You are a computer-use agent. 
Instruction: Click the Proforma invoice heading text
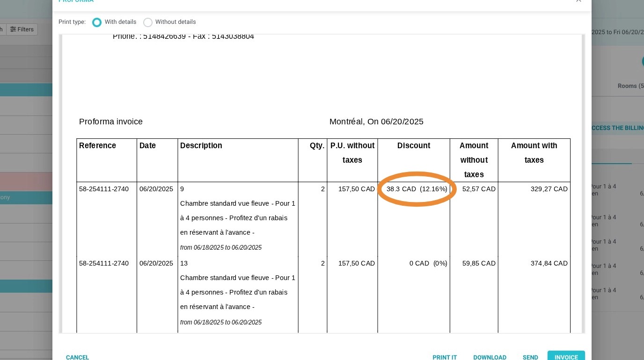coord(111,122)
